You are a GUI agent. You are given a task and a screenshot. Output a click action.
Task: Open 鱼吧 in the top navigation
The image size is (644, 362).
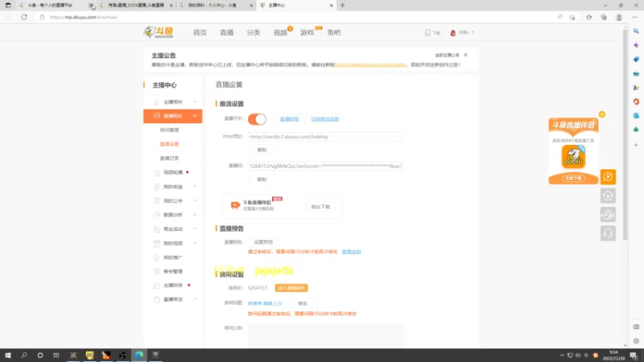pos(334,32)
